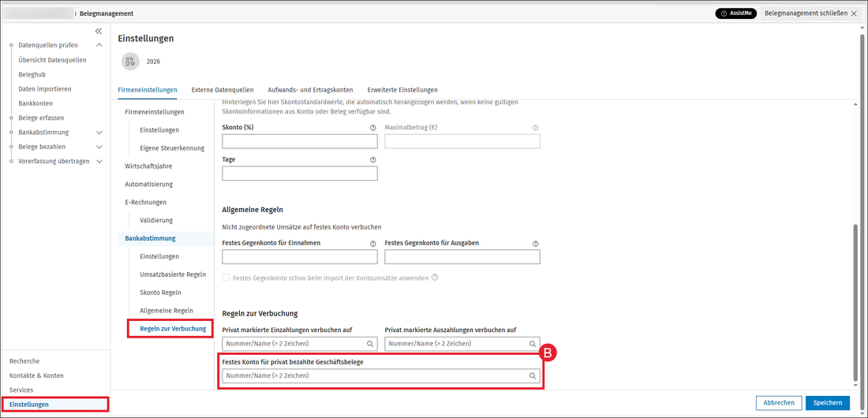Select Allgemeine Regeln in the settings tree
868x418 pixels.
166,311
